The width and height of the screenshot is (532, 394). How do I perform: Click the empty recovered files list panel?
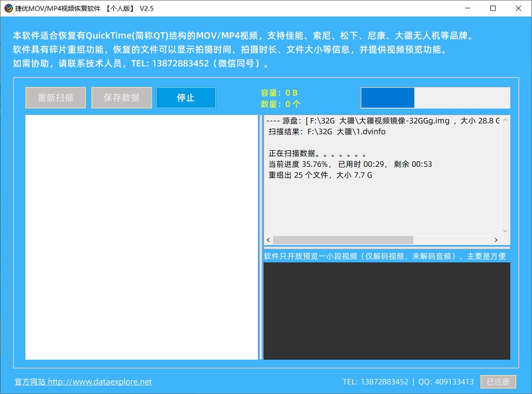pyautogui.click(x=142, y=237)
